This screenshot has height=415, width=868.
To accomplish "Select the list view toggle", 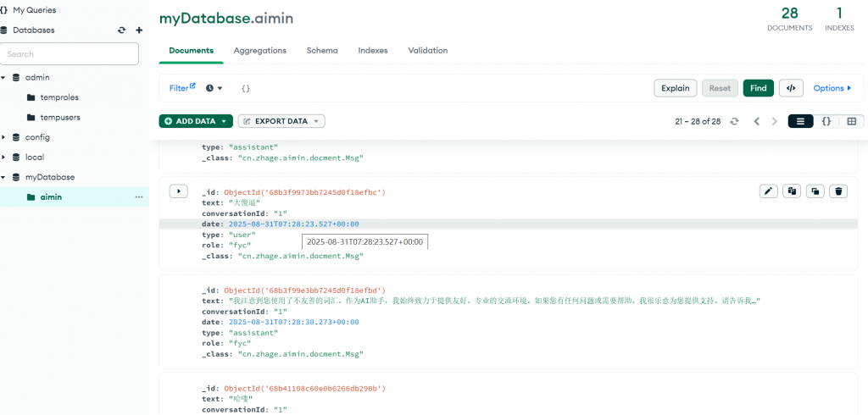I will coord(800,122).
